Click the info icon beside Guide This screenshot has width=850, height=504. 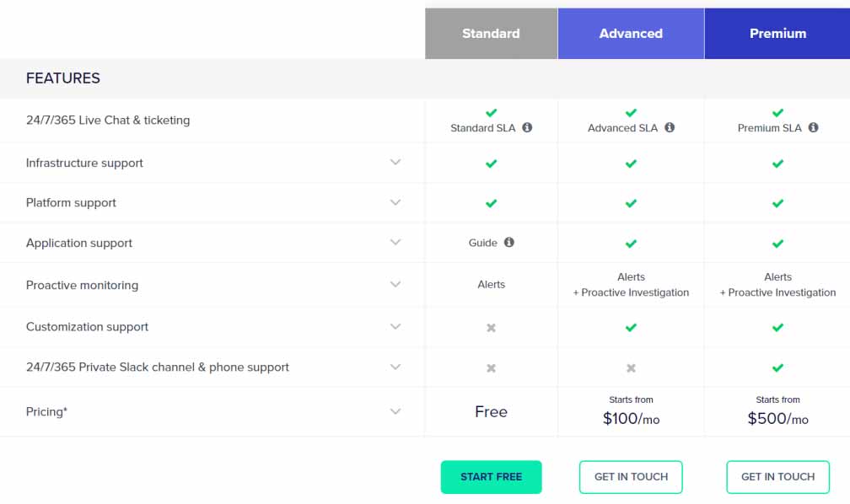click(x=510, y=244)
